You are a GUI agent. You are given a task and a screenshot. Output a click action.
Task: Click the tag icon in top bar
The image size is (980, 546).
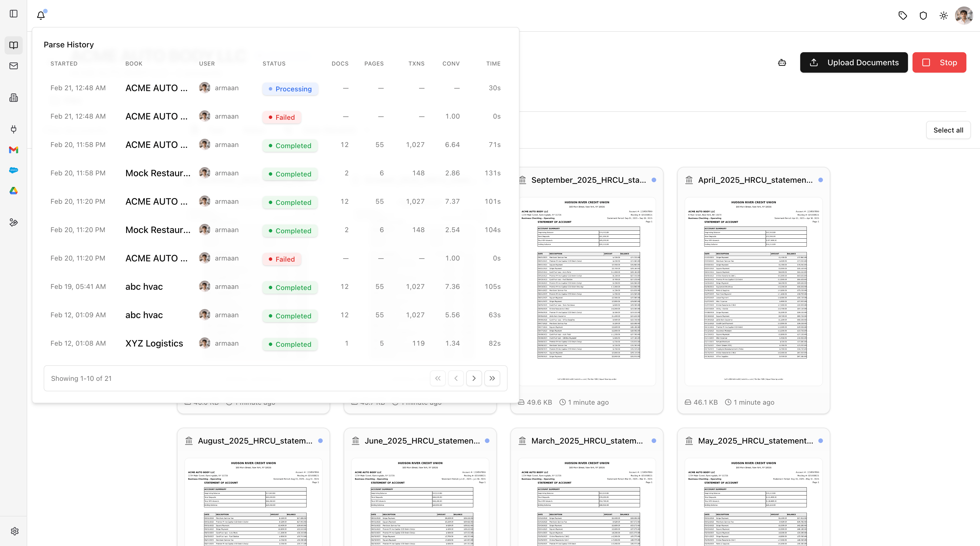903,16
